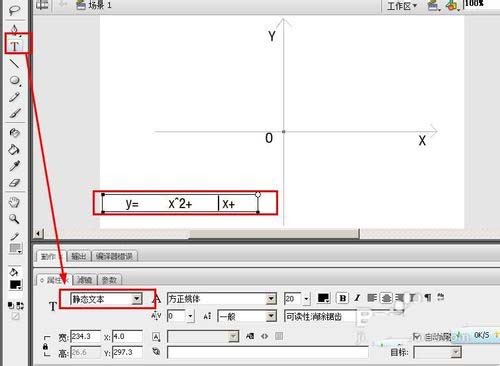Viewport: 500px width, 366px height.
Task: Select the Ink Bottle tool
Action: pyautogui.click(x=14, y=133)
